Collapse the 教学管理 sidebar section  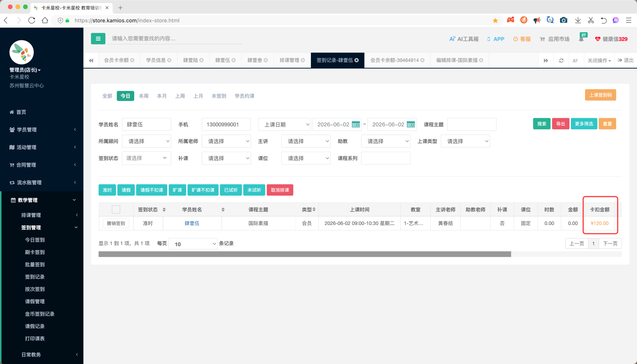[42, 200]
